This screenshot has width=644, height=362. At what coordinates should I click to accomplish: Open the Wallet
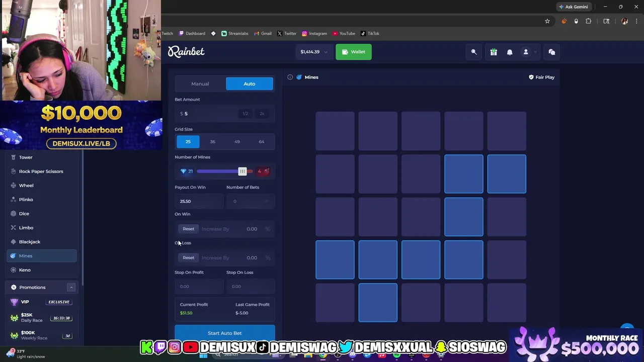(x=354, y=52)
